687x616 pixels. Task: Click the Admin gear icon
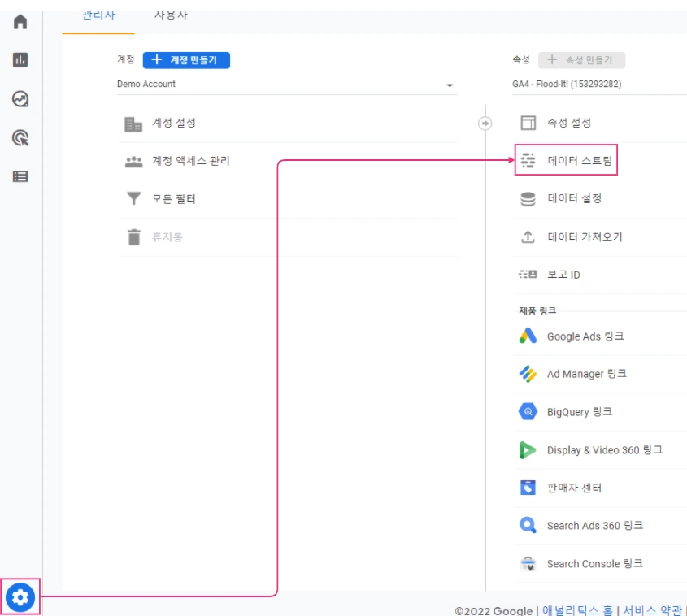pyautogui.click(x=20, y=596)
